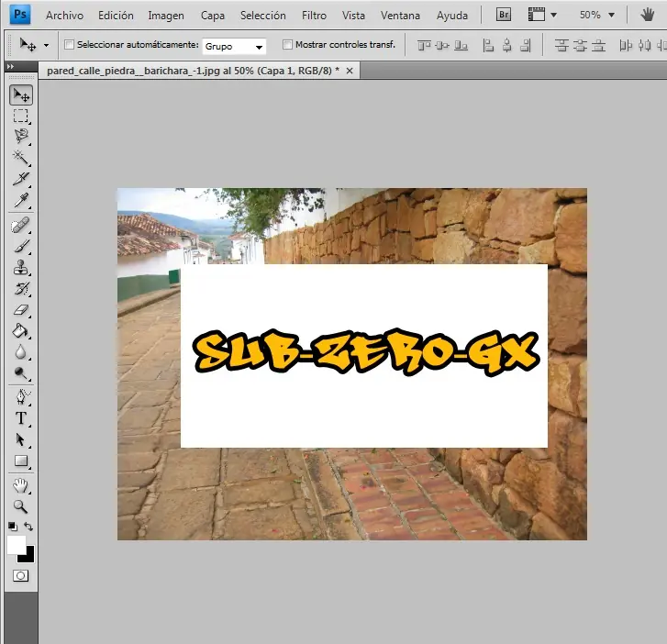Enable Seleccionar automáticamente checkbox
The image size is (667, 644).
coord(70,44)
